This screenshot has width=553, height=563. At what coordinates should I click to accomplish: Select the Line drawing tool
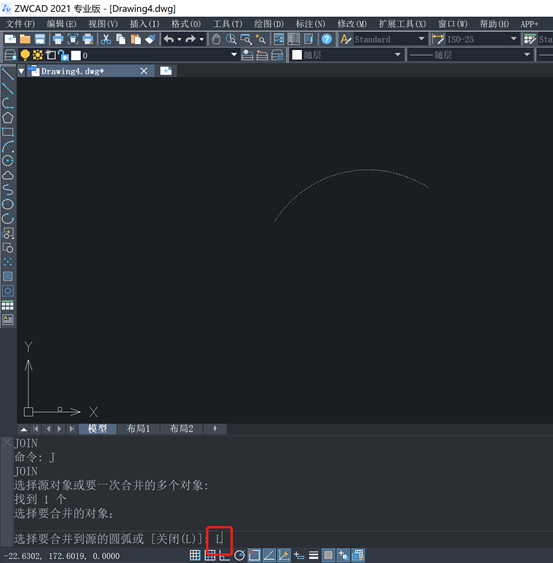pos(8,74)
